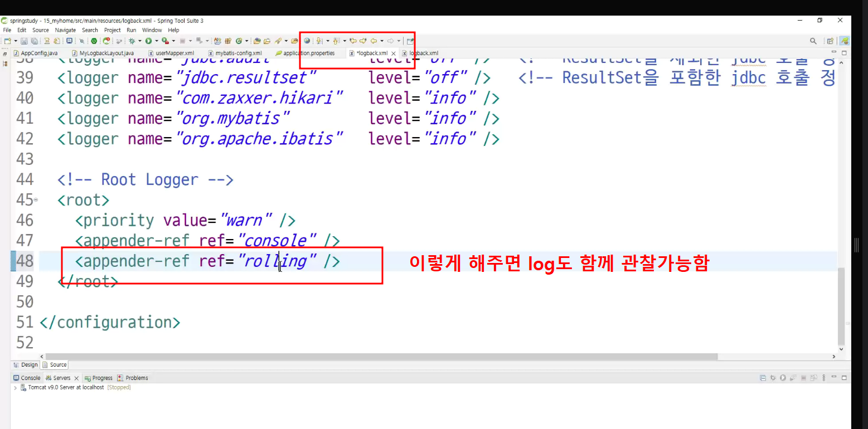
Task: Click the Back navigation arrow icon
Action: [374, 41]
